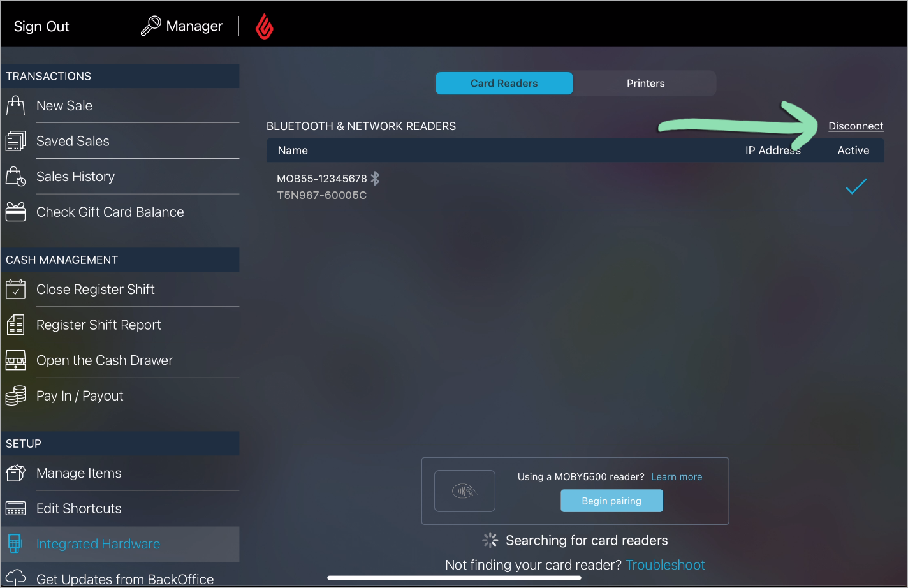The image size is (908, 588).
Task: Click the Bluetooth icon next to MOB55-12345678
Action: click(376, 179)
